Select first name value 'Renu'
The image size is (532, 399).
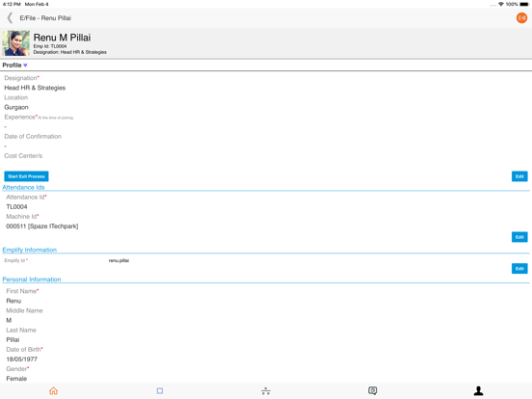pos(13,301)
